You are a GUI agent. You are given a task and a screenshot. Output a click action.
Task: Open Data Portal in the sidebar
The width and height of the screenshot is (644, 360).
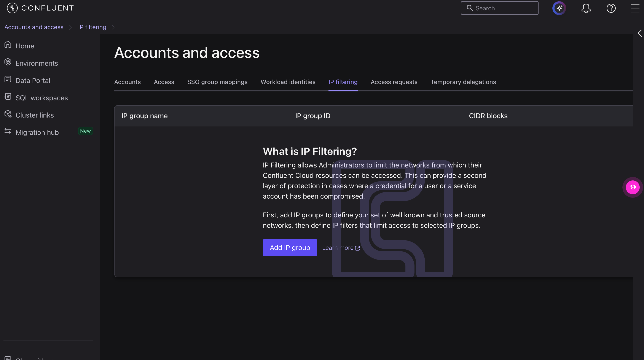tap(33, 81)
